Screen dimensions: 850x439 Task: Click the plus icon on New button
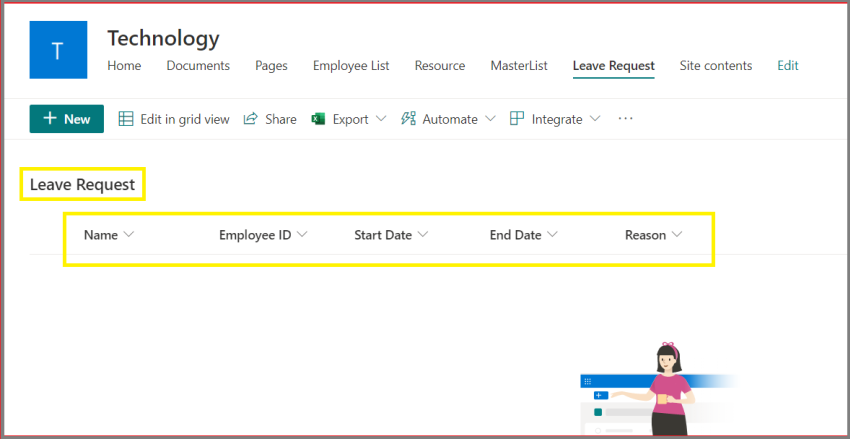coord(49,119)
